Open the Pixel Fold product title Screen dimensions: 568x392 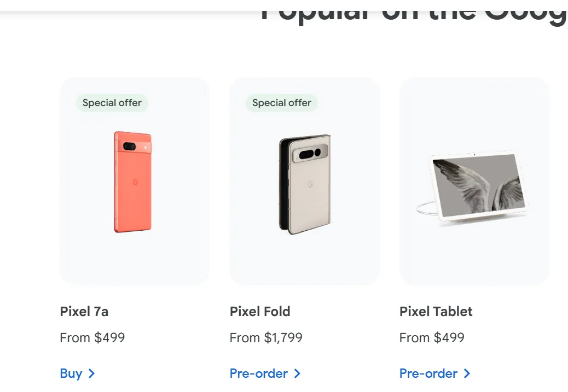click(260, 312)
